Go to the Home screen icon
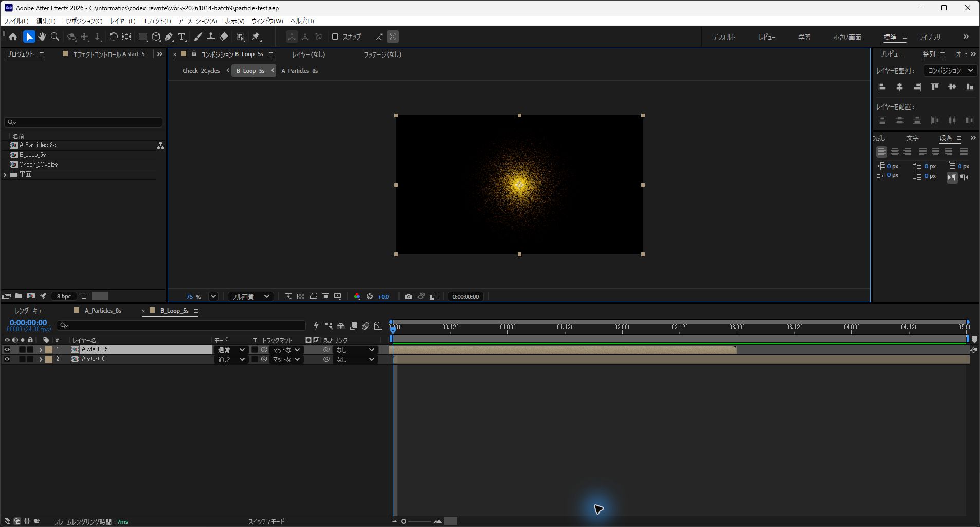980x527 pixels. tap(13, 37)
